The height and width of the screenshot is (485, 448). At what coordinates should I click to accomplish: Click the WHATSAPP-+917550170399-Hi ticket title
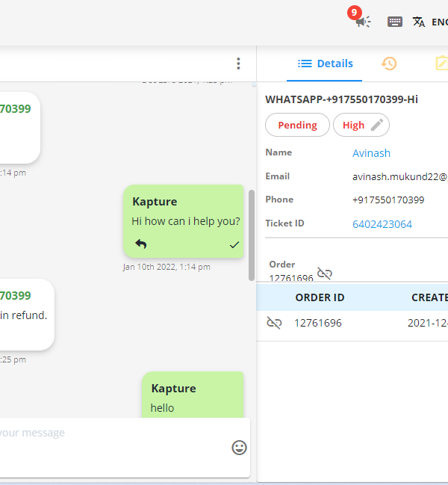(341, 99)
